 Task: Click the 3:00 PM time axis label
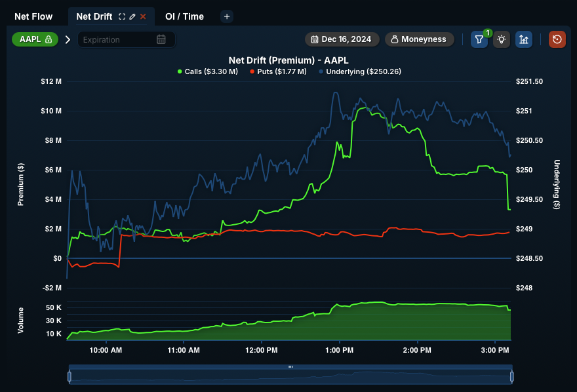(x=495, y=350)
